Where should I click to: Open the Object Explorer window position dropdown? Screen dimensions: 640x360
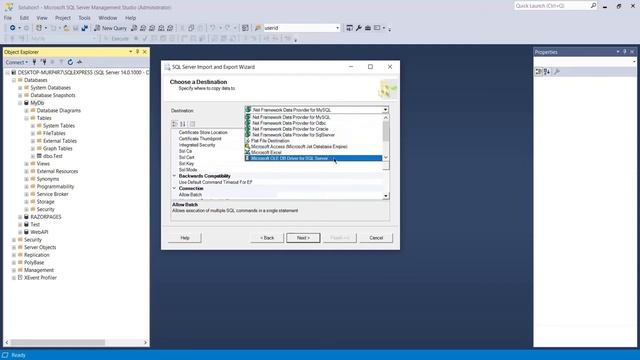(x=131, y=52)
